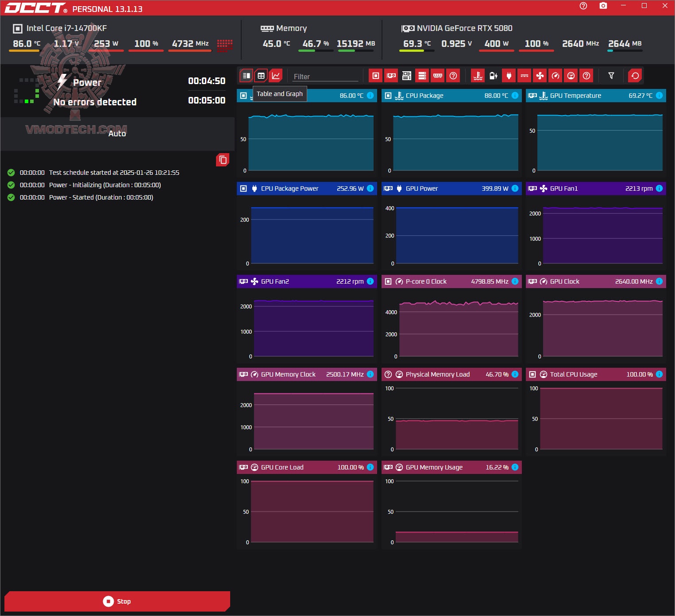Open info for CPU Package Power graph
The height and width of the screenshot is (616, 675).
pyautogui.click(x=370, y=189)
